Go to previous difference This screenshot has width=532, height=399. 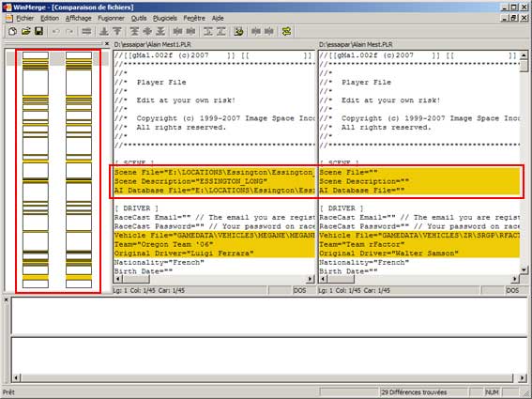pos(117,32)
